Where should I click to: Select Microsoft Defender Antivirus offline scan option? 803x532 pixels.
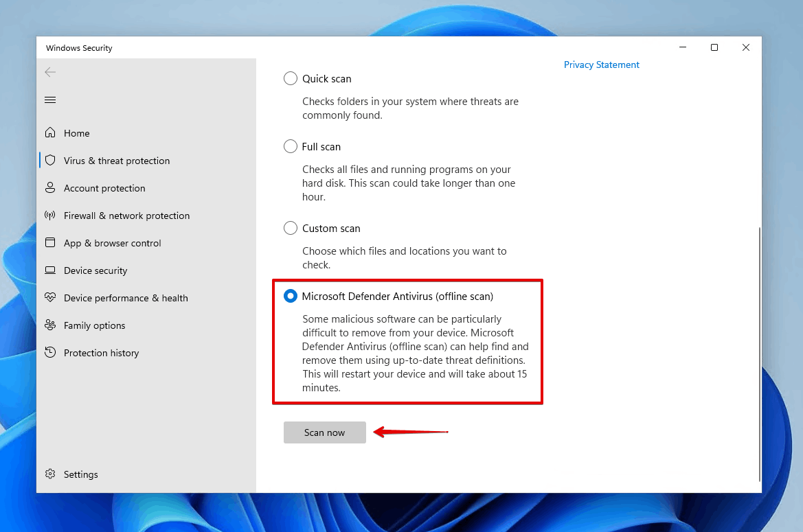(x=291, y=296)
